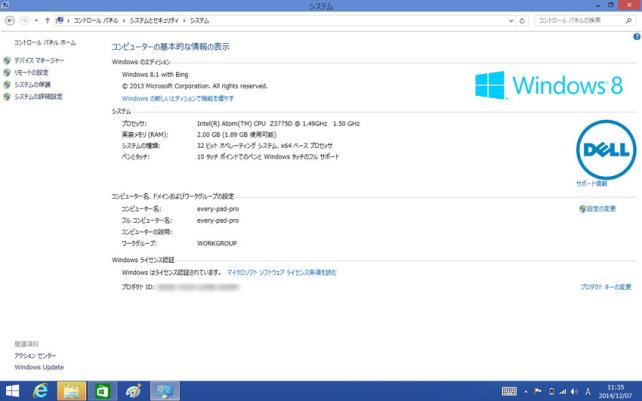642x401 pixels.
Task: Click the Windows 8 logo
Action: tap(549, 85)
